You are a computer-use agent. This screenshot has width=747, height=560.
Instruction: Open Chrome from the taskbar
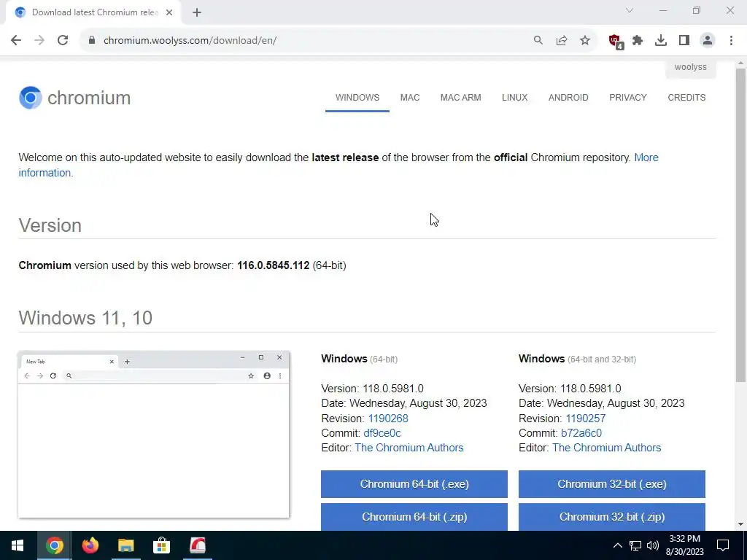54,545
